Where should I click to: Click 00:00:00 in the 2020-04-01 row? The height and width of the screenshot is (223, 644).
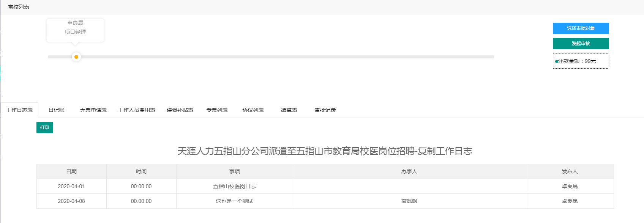(x=141, y=186)
